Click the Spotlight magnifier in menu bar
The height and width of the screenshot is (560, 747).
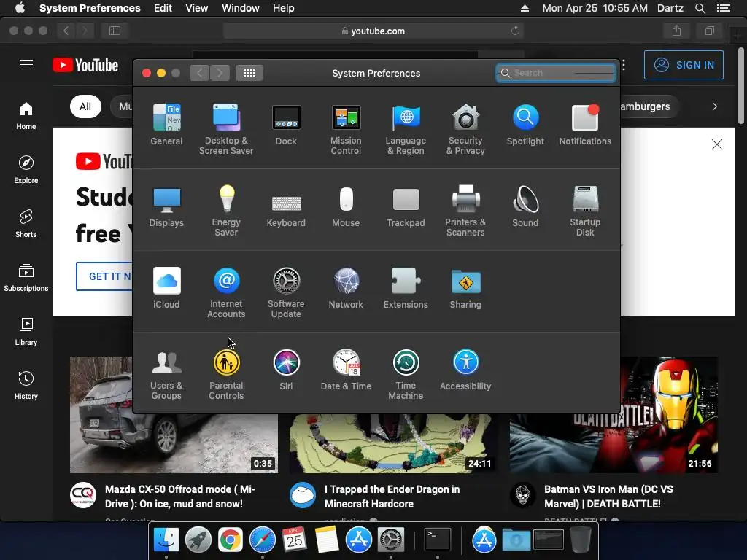[700, 8]
